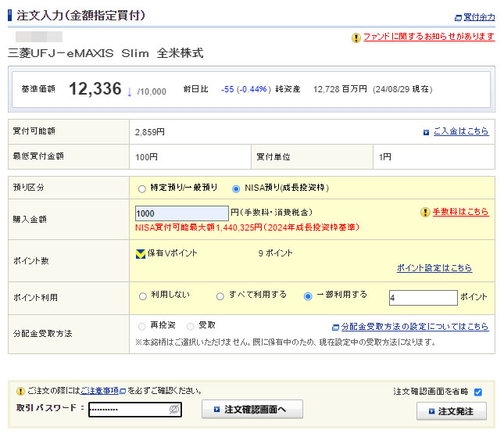Screen dimensions: 504x437
Task: Choose すべて利用する for point usage
Action: (220, 296)
